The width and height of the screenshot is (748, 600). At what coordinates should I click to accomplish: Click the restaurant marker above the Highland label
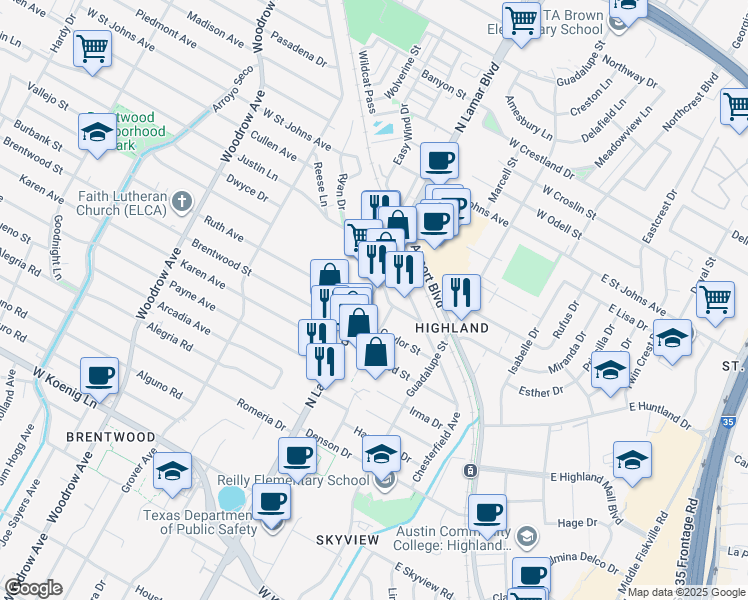click(461, 292)
